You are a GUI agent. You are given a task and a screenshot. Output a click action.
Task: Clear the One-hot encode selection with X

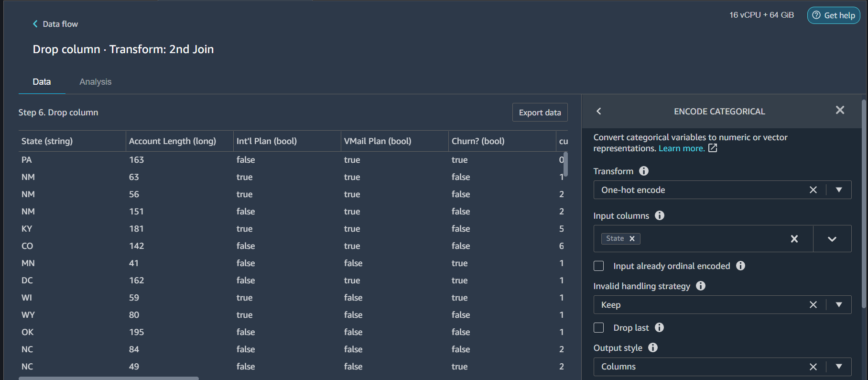[x=813, y=190]
